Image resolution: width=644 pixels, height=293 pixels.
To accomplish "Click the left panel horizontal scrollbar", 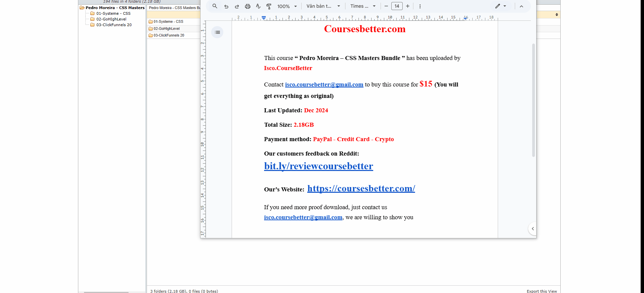I will point(106,292).
